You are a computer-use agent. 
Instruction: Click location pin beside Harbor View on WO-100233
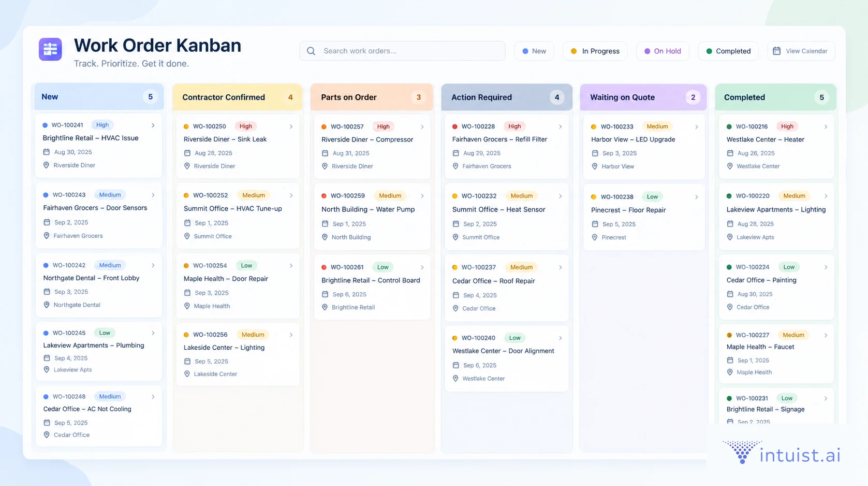click(595, 166)
